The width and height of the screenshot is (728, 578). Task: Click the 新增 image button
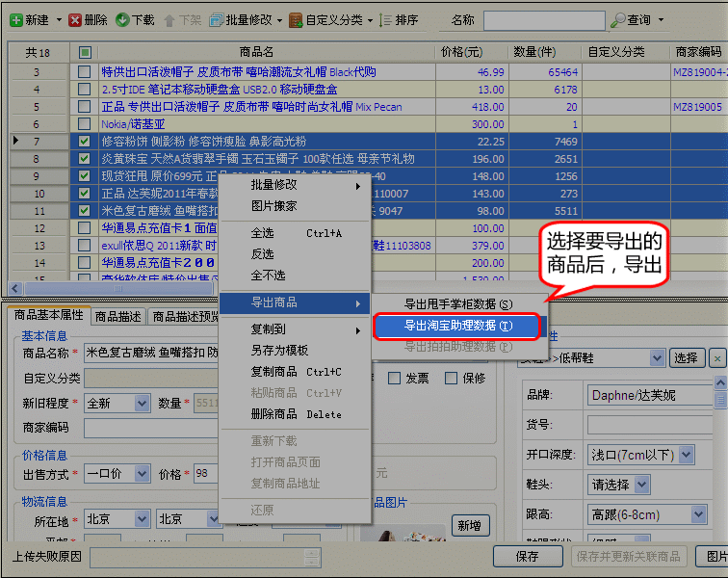(x=470, y=525)
